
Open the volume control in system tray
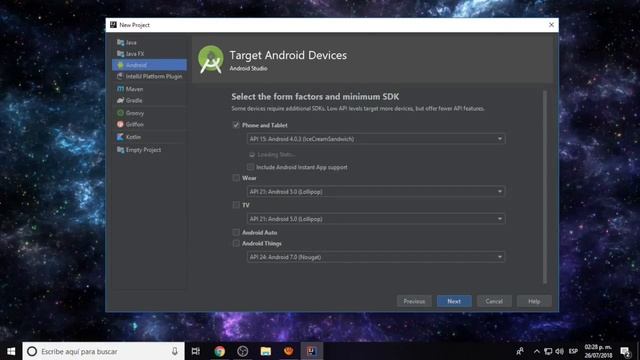point(560,351)
